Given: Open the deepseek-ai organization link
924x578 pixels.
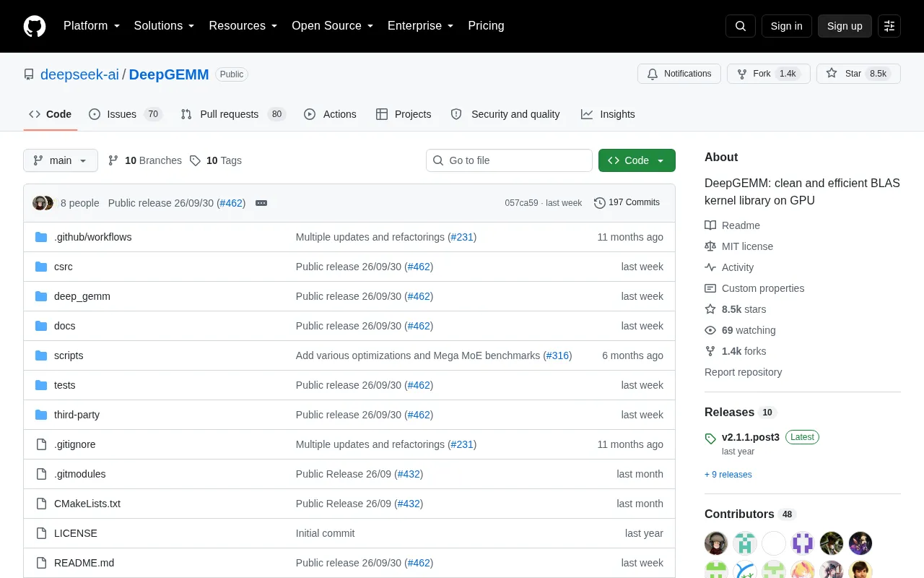Looking at the screenshot, I should pyautogui.click(x=79, y=74).
